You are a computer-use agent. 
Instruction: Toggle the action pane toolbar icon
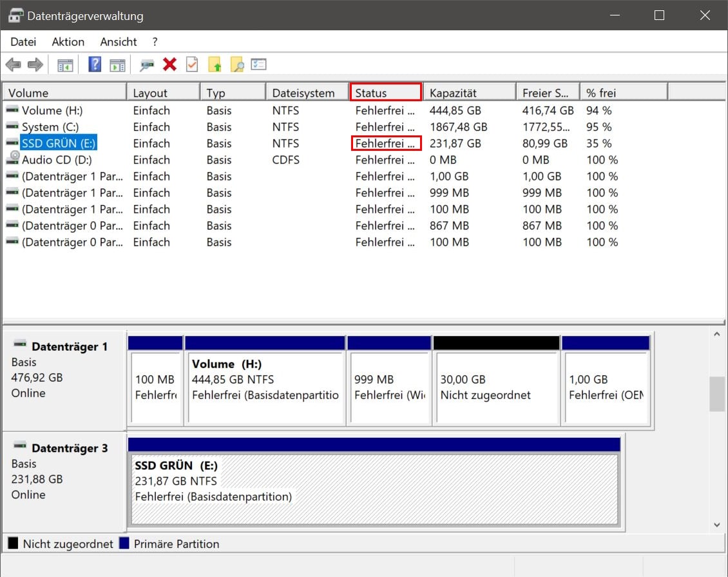click(x=117, y=65)
